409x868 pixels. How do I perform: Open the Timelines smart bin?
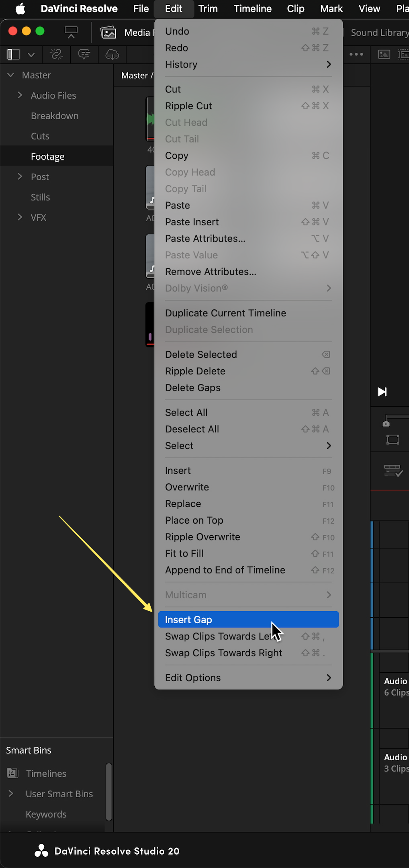point(46,774)
